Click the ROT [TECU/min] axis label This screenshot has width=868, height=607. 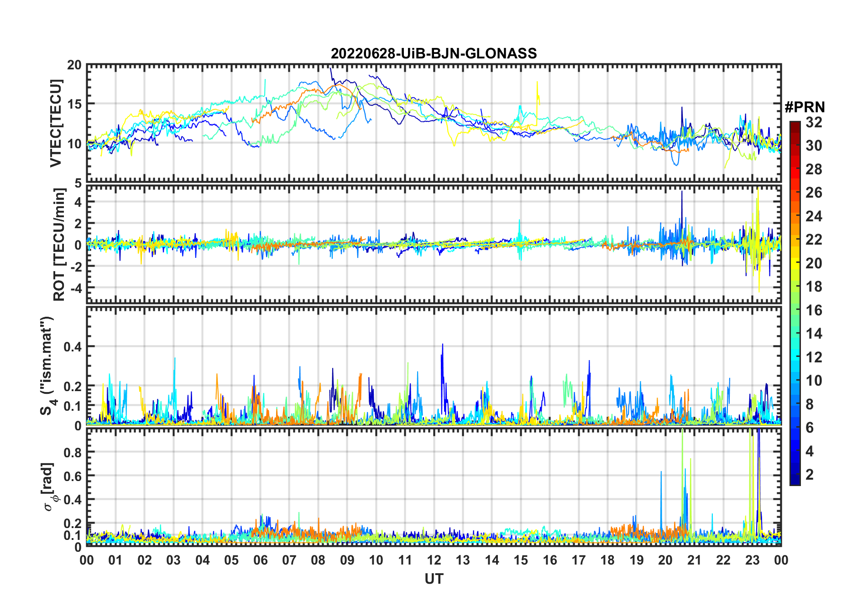(59, 244)
